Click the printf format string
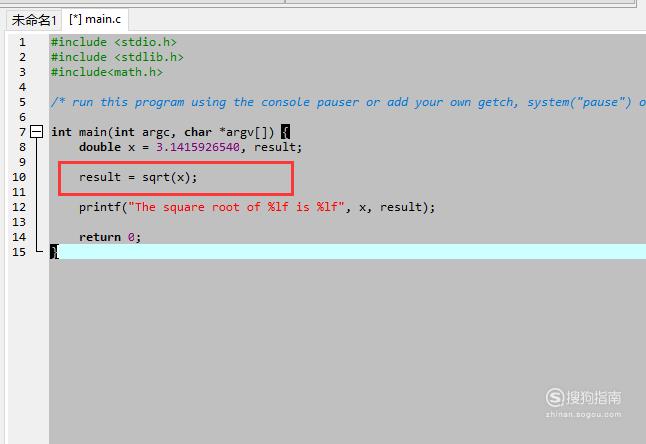646x444 pixels. click(x=236, y=207)
